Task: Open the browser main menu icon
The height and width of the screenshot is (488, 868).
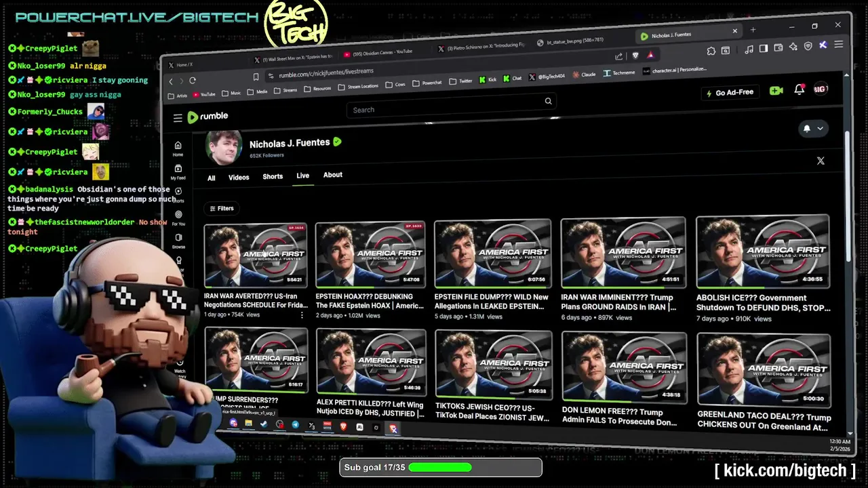Action: pyautogui.click(x=839, y=45)
